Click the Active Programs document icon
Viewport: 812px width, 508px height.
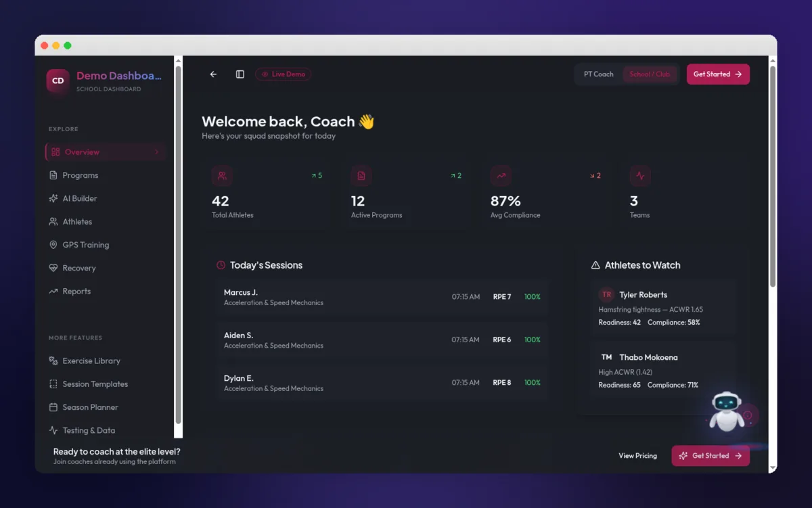[x=361, y=176]
